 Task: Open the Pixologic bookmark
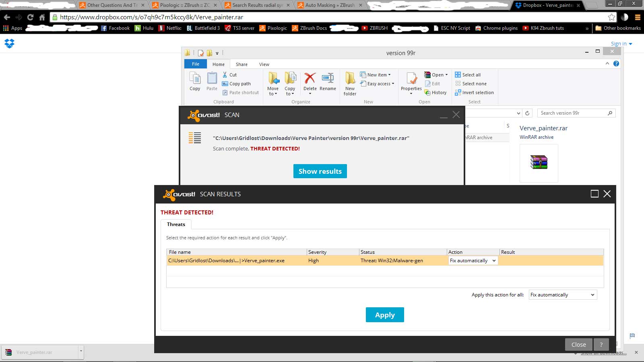point(273,28)
